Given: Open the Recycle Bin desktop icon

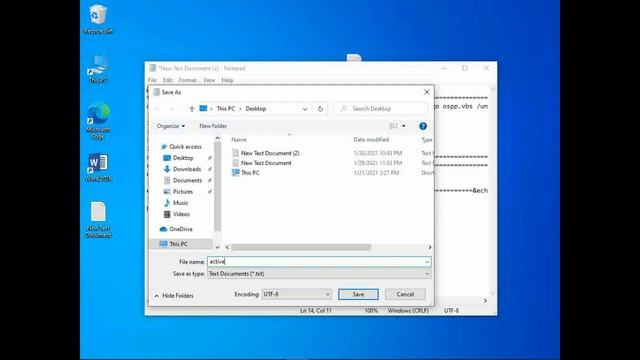Looking at the screenshot, I should pyautogui.click(x=98, y=19).
